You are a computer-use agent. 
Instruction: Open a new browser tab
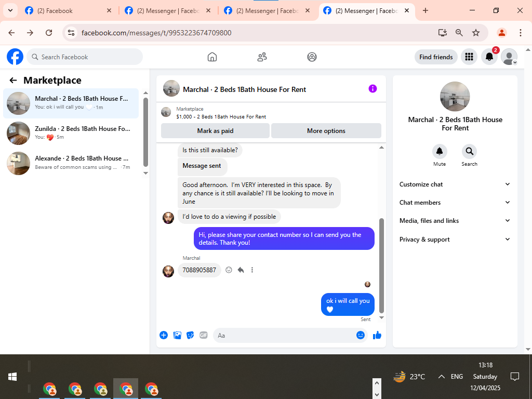click(x=425, y=10)
